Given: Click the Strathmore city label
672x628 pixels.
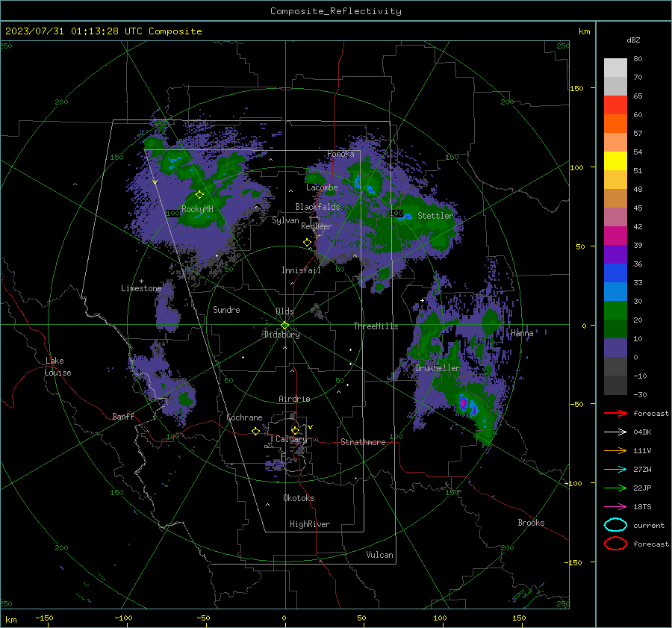Looking at the screenshot, I should coord(363,442).
